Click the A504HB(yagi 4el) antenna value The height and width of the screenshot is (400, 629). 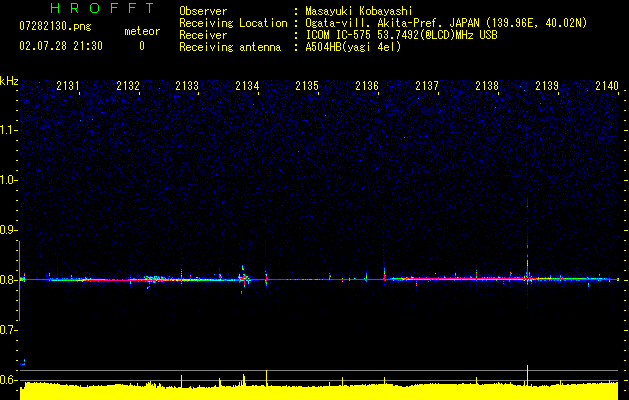353,47
